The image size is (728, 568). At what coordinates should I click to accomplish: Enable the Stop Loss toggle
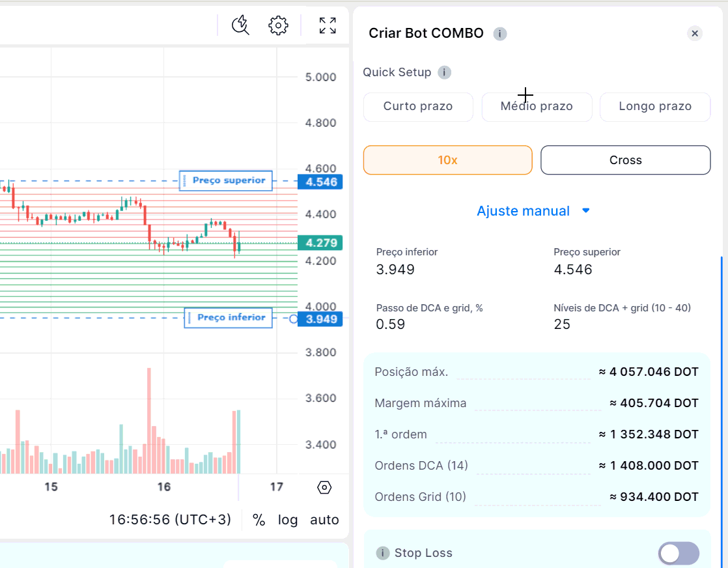(679, 553)
